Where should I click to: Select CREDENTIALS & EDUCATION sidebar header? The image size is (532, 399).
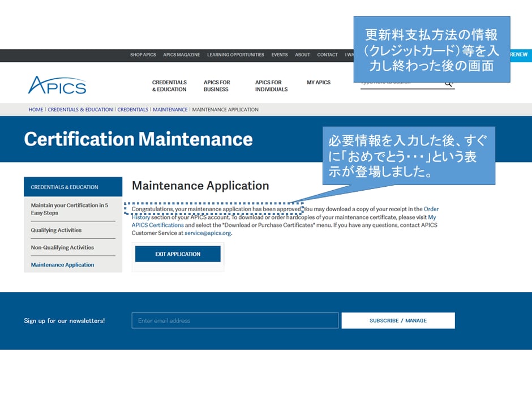point(73,187)
